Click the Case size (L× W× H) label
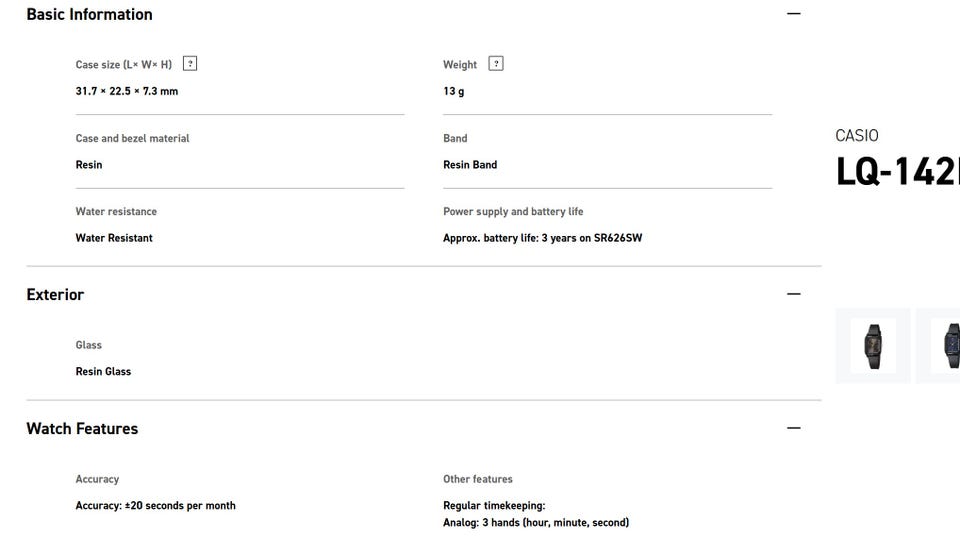The width and height of the screenshot is (960, 538). (x=124, y=65)
